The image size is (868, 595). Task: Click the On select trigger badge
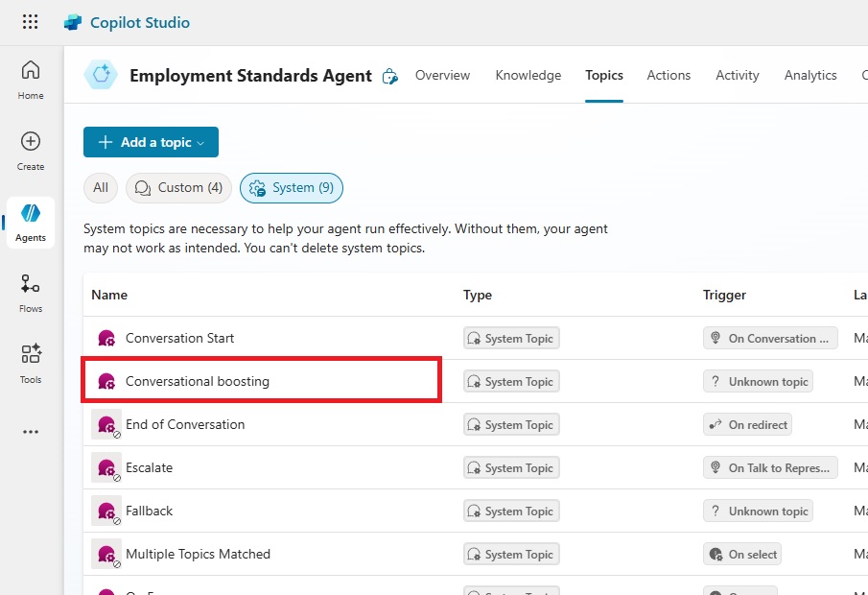coord(741,554)
